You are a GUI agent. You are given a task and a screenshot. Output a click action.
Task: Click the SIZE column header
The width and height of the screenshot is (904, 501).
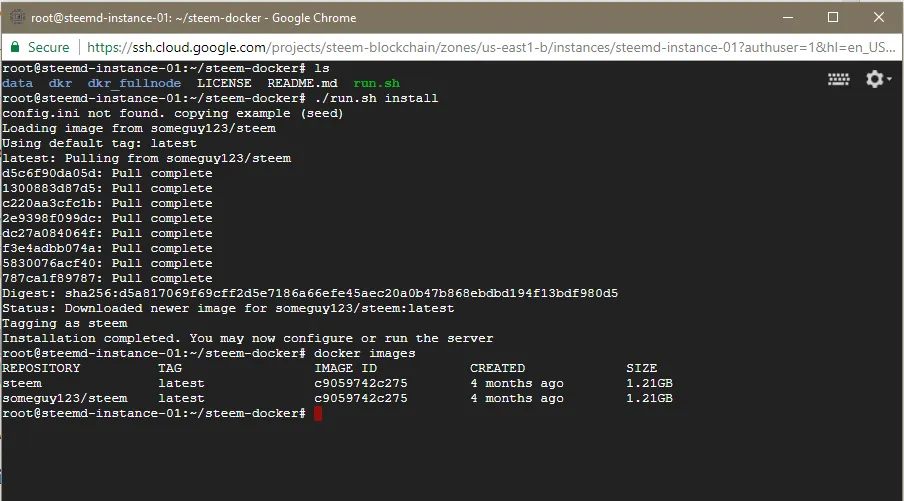click(x=641, y=368)
